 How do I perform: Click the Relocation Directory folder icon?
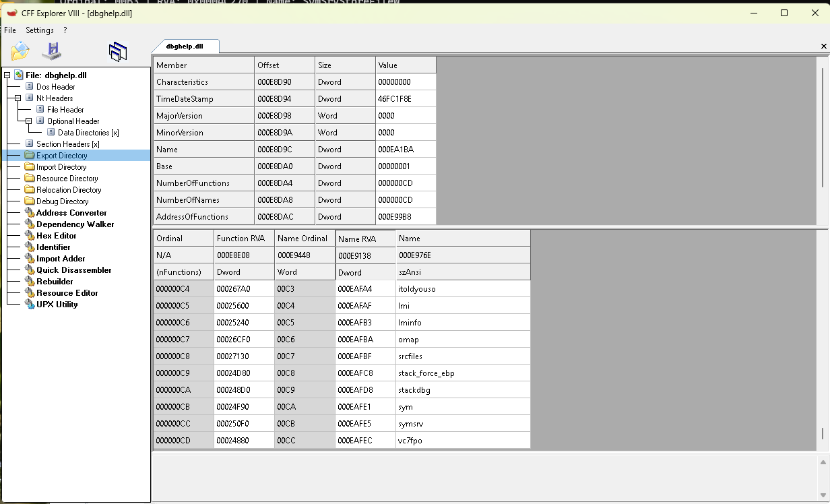pyautogui.click(x=30, y=189)
